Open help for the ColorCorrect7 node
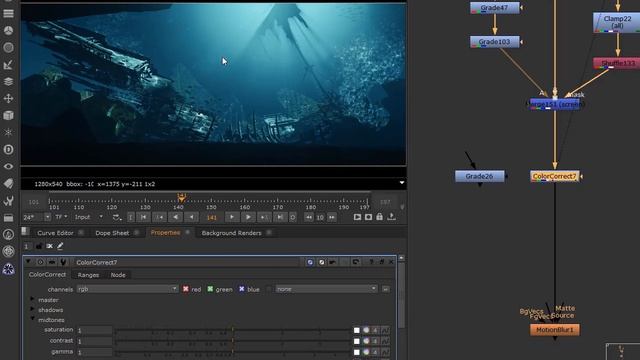The height and width of the screenshot is (360, 640). tap(371, 262)
